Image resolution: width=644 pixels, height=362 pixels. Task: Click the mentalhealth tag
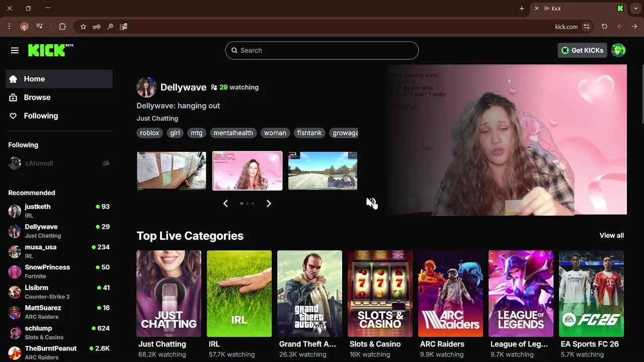pyautogui.click(x=233, y=133)
